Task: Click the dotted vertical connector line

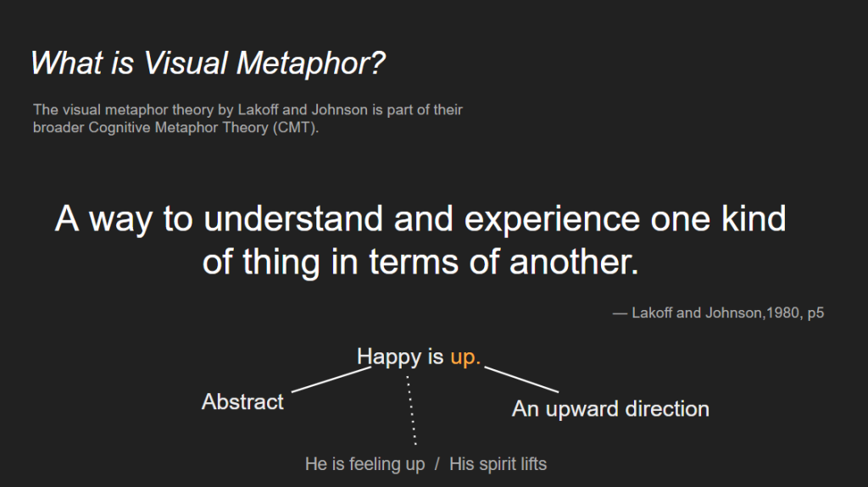Action: click(412, 410)
